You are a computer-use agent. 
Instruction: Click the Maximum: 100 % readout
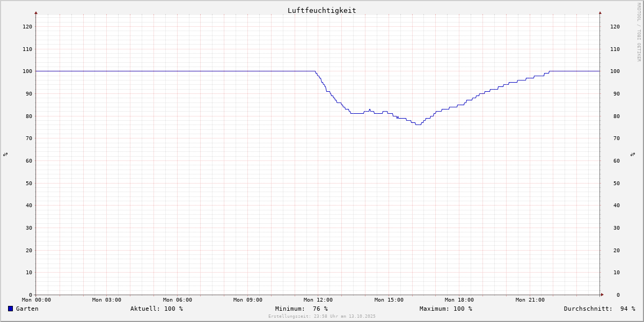pyautogui.click(x=445, y=309)
